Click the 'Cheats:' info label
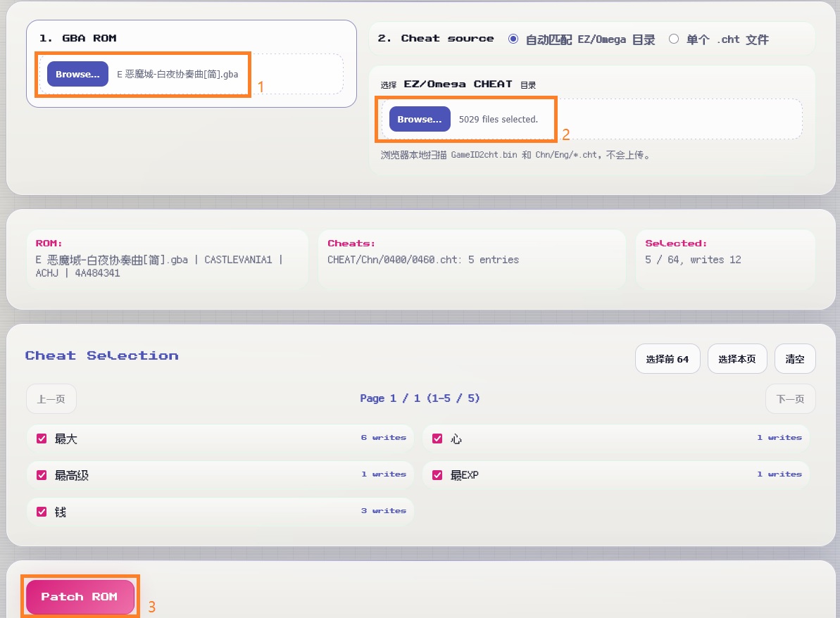840x618 pixels. 351,243
